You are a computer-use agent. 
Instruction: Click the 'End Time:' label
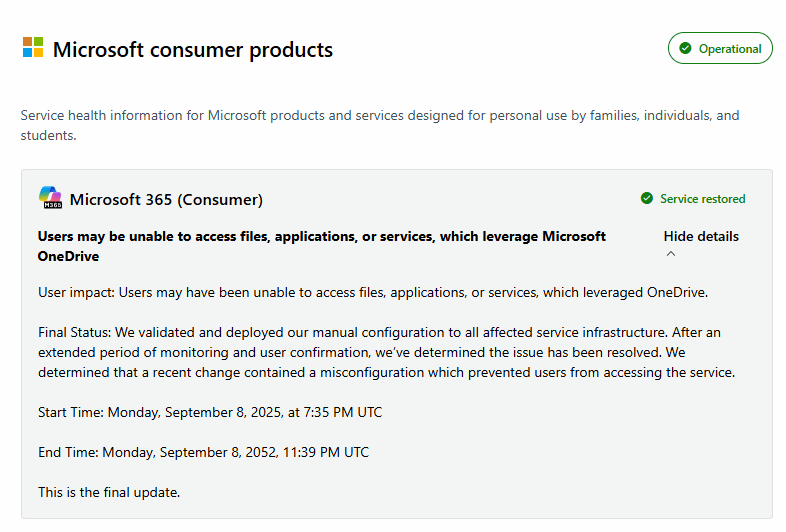click(x=68, y=452)
